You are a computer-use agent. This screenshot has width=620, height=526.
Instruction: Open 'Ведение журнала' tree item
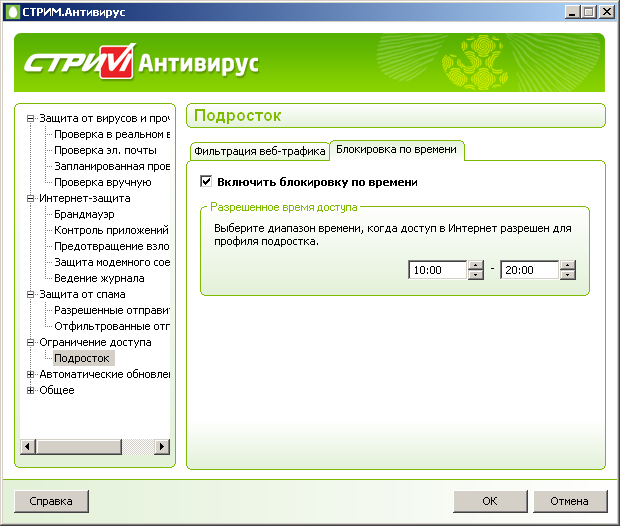point(99,278)
